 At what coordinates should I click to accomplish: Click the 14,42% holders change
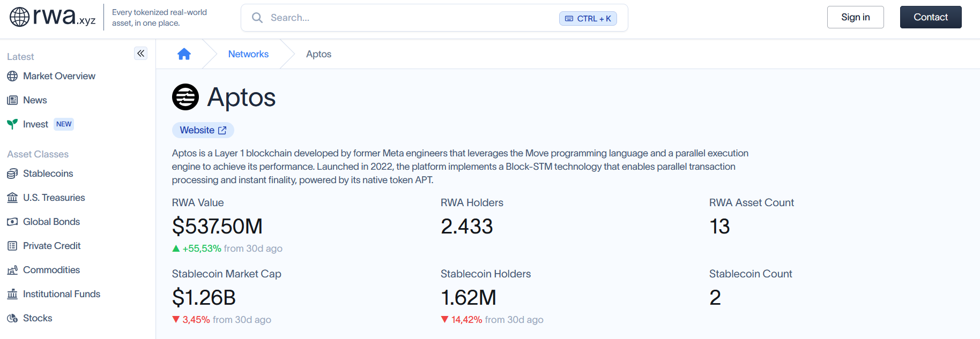click(462, 320)
